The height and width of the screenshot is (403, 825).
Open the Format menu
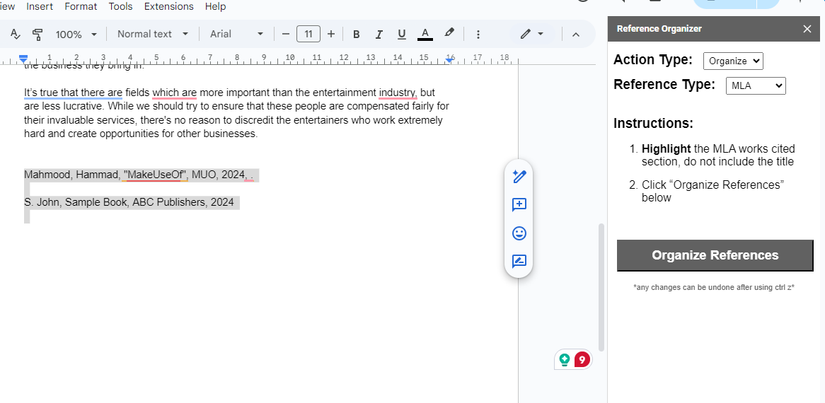point(81,6)
